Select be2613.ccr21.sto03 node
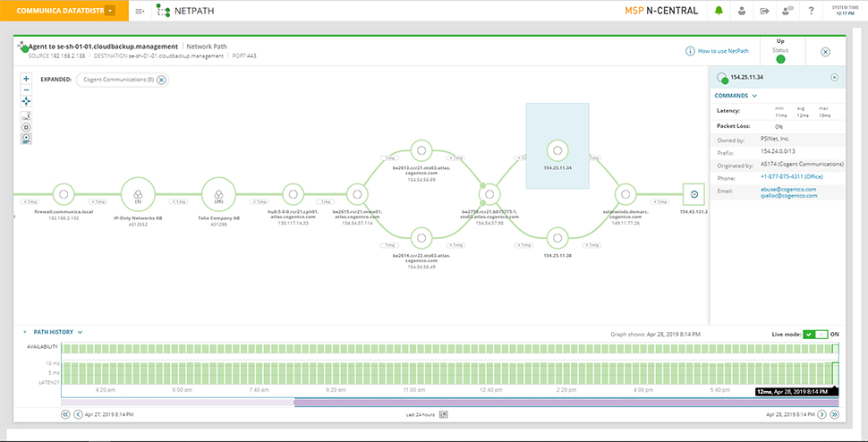Screen dimensions: 868x442 pyautogui.click(x=421, y=150)
